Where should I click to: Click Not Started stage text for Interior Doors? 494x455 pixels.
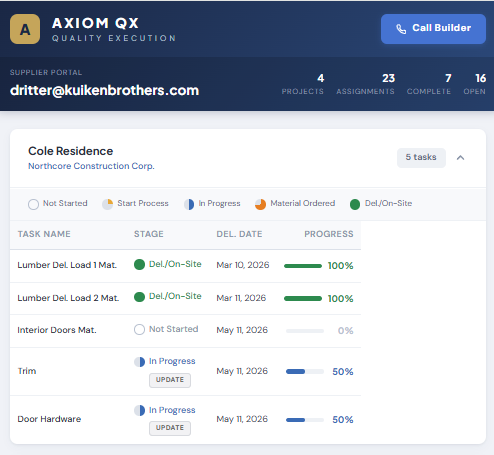pyautogui.click(x=174, y=329)
